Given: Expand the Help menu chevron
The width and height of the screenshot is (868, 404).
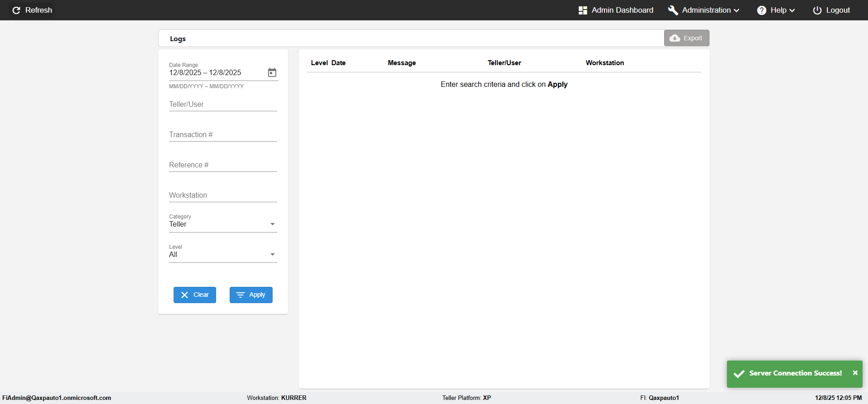Looking at the screenshot, I should (x=792, y=10).
